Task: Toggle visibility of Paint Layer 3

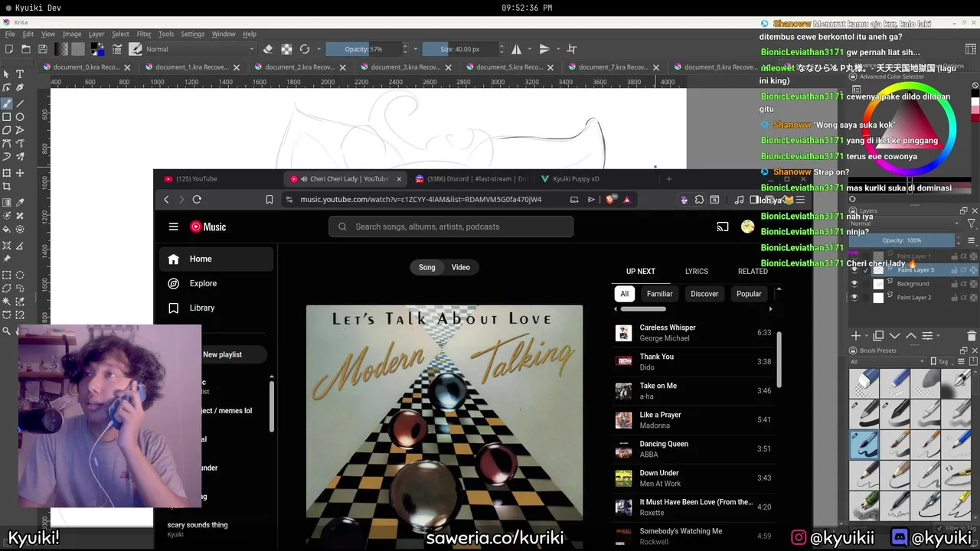Action: coord(854,269)
